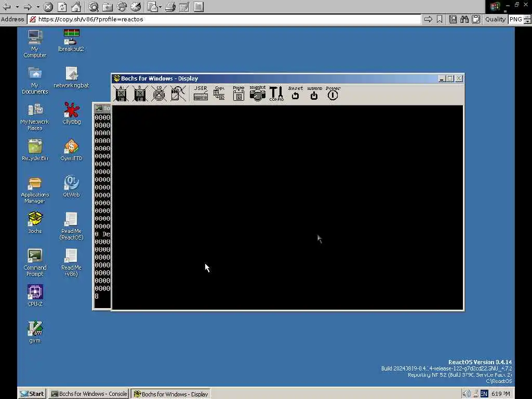This screenshot has height=399, width=532.
Task: Open the browser Favorites folder icon
Action: coord(107,7)
